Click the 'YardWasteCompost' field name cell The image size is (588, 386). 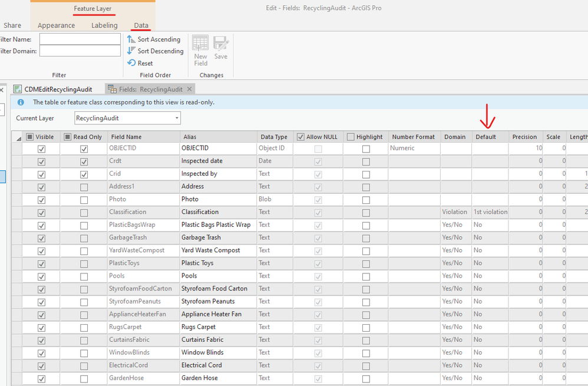144,250
